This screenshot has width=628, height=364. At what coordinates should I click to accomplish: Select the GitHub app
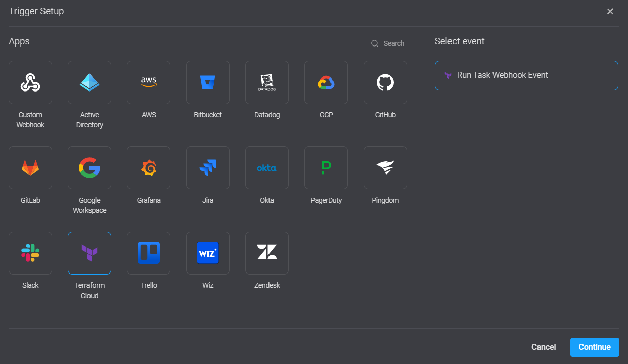click(x=385, y=82)
